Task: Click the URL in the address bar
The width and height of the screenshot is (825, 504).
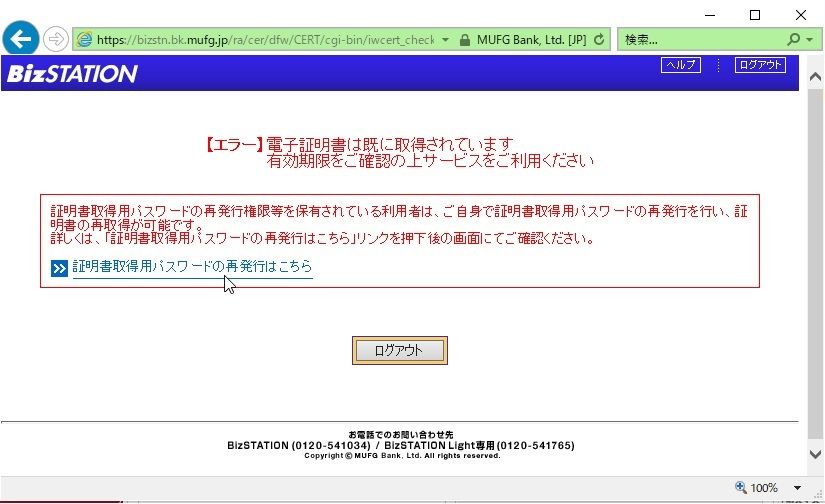Action: [266, 40]
